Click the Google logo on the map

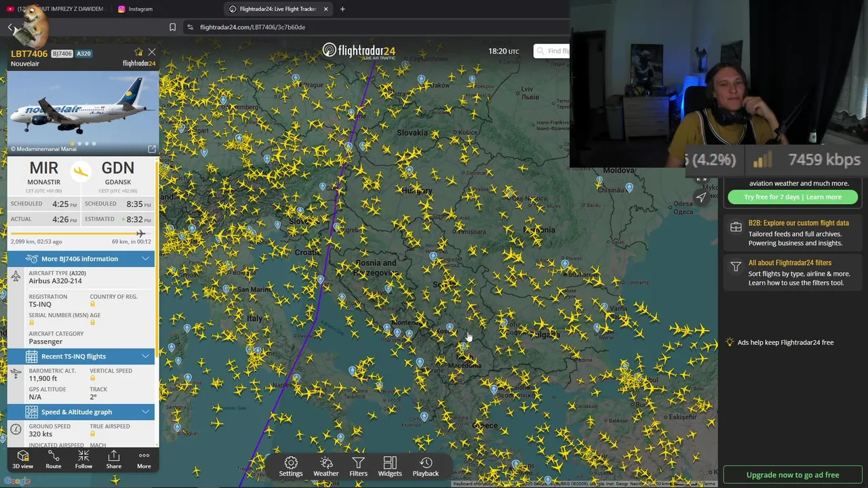pos(17,481)
